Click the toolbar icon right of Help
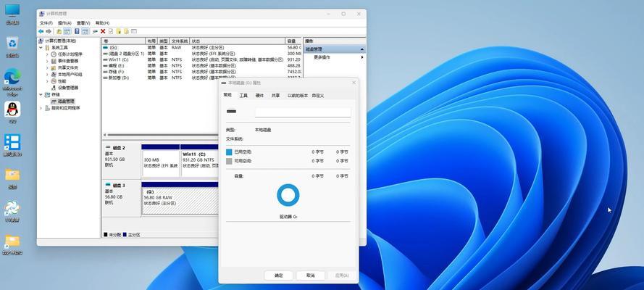 point(85,31)
